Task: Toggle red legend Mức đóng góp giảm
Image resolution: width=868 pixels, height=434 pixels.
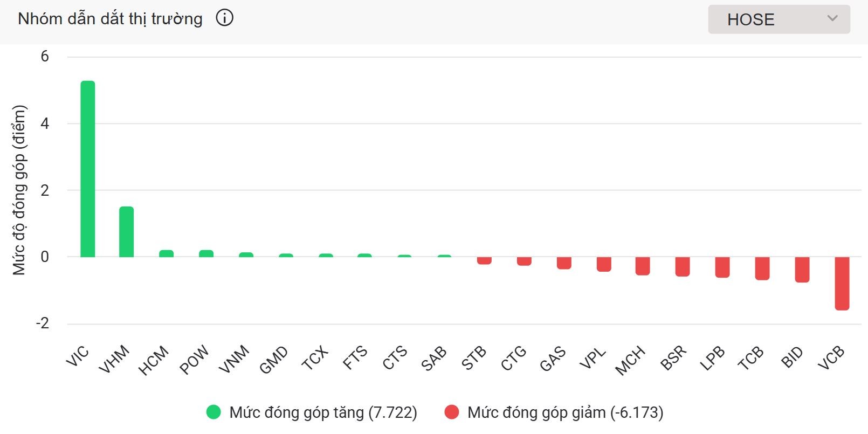Action: pos(554,412)
